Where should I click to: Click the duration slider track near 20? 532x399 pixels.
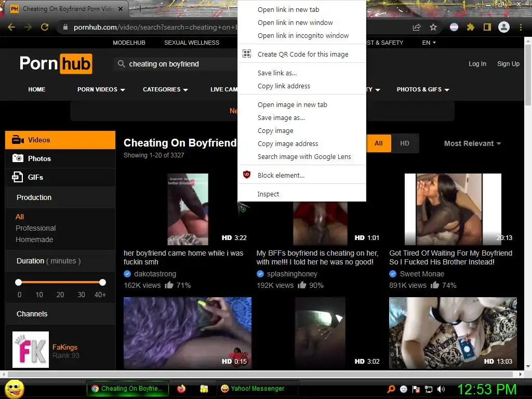[x=60, y=282]
